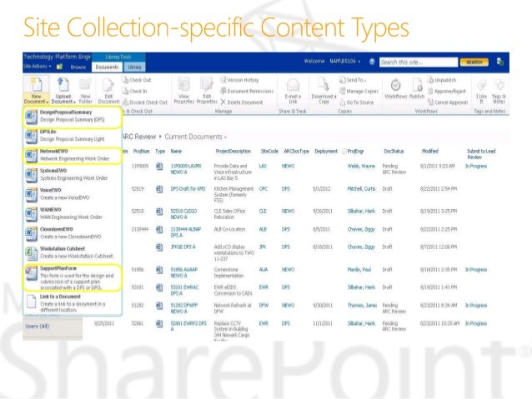Switch to the Documents ribbon tab

pos(107,67)
